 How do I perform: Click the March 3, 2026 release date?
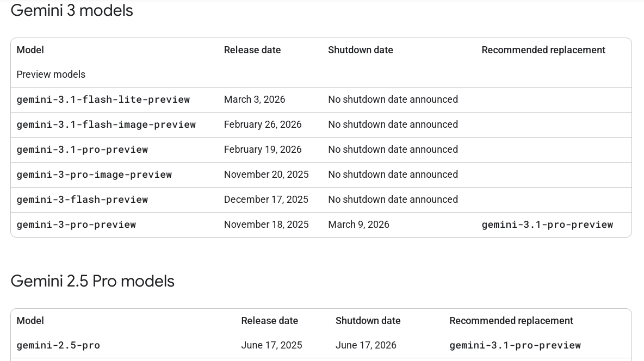(254, 99)
